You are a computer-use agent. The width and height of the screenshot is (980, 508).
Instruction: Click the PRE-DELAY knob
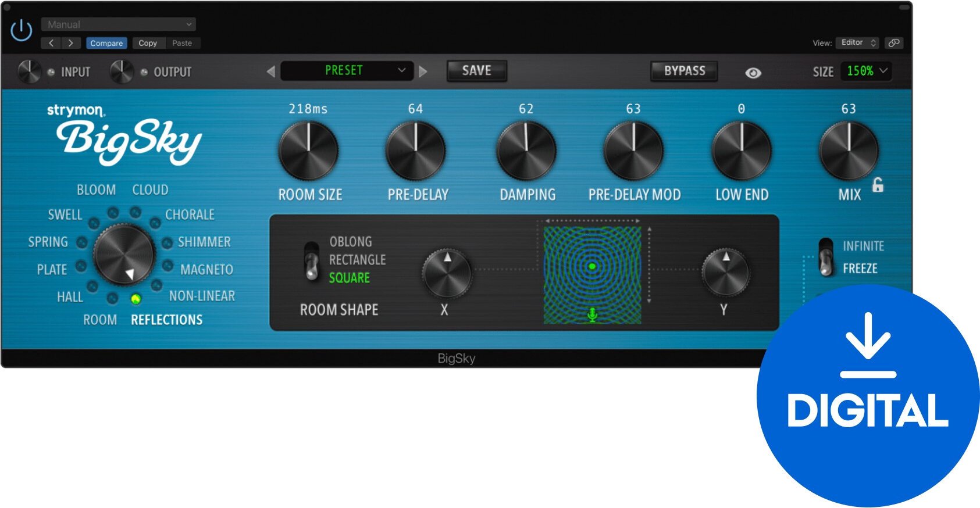click(416, 151)
